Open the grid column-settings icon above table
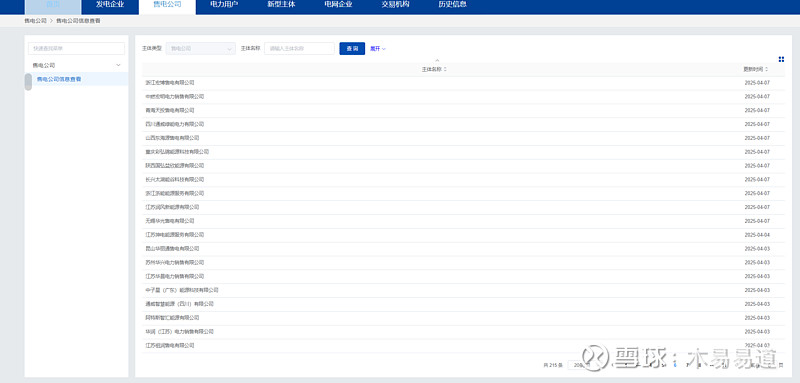The height and width of the screenshot is (383, 800). 781,60
